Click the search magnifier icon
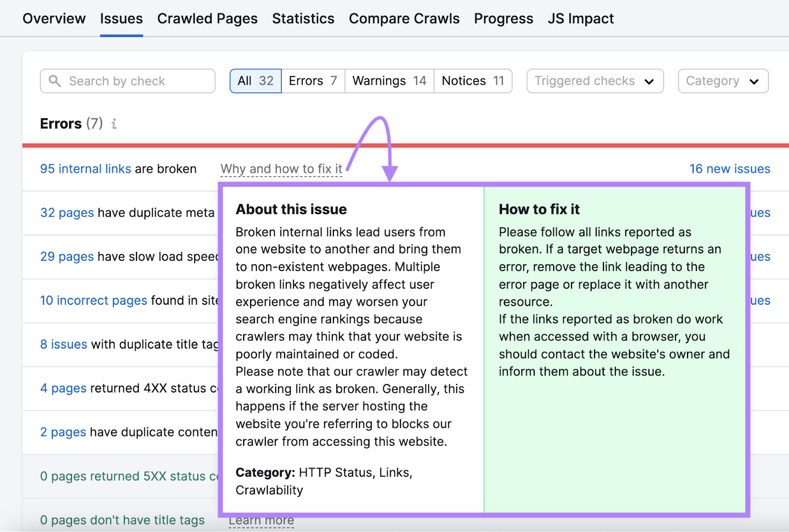 pos(55,81)
